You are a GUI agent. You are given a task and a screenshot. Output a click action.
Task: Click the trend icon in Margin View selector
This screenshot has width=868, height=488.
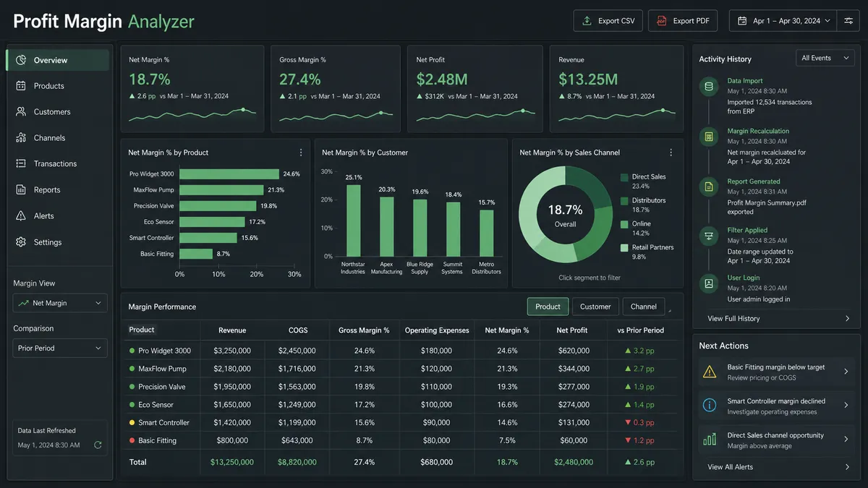[x=24, y=303]
